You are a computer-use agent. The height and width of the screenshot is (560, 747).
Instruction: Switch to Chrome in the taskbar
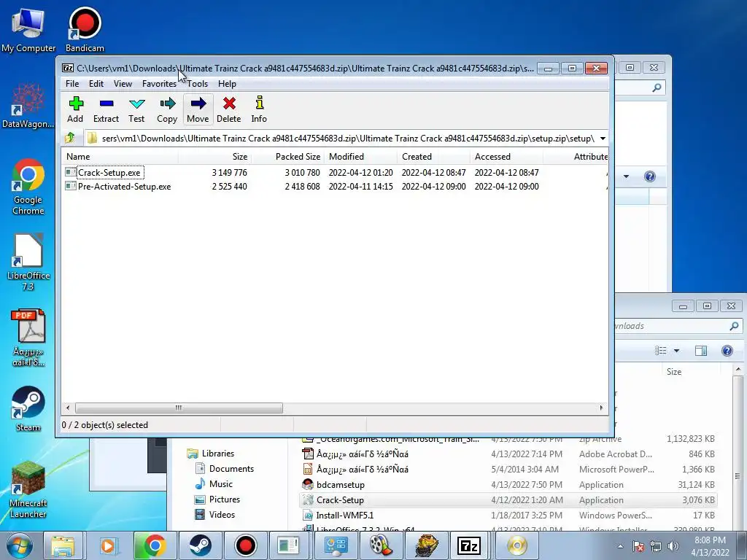[x=155, y=545]
